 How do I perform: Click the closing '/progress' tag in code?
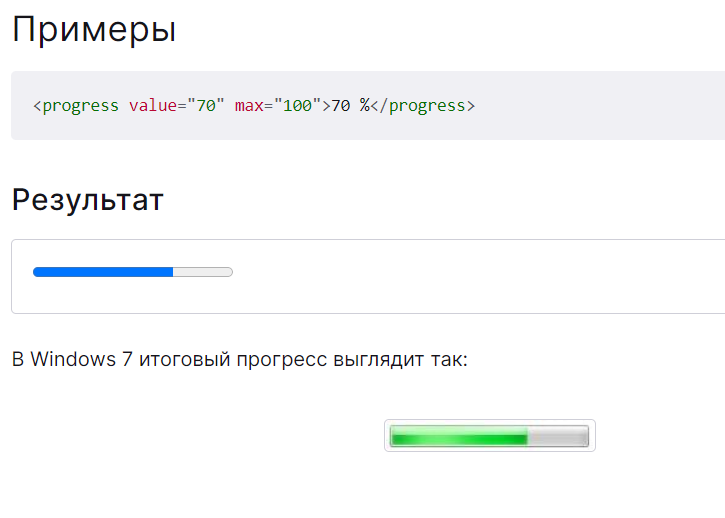(427, 105)
